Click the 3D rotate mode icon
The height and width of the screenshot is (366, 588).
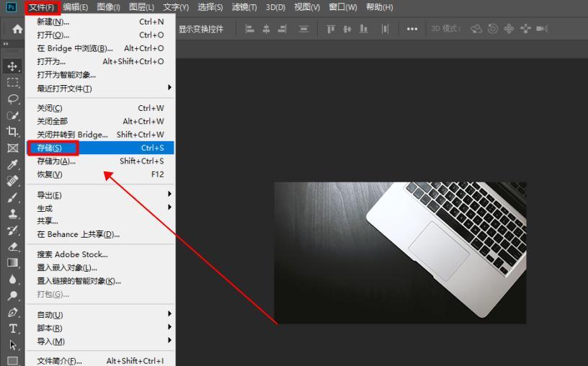coord(476,29)
